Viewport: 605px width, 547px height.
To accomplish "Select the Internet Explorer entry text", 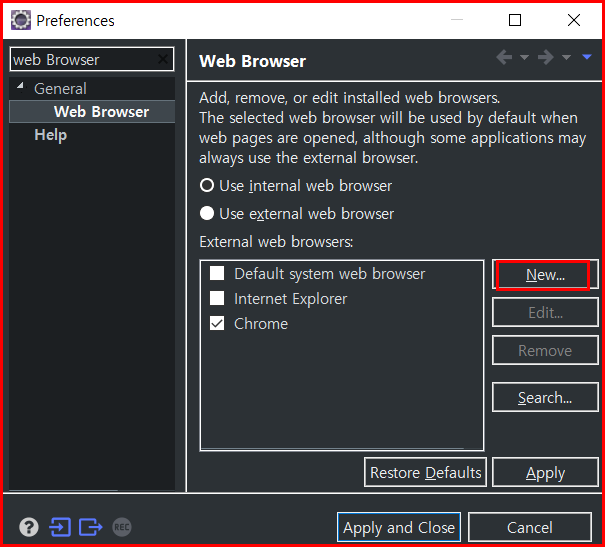I will pyautogui.click(x=291, y=299).
